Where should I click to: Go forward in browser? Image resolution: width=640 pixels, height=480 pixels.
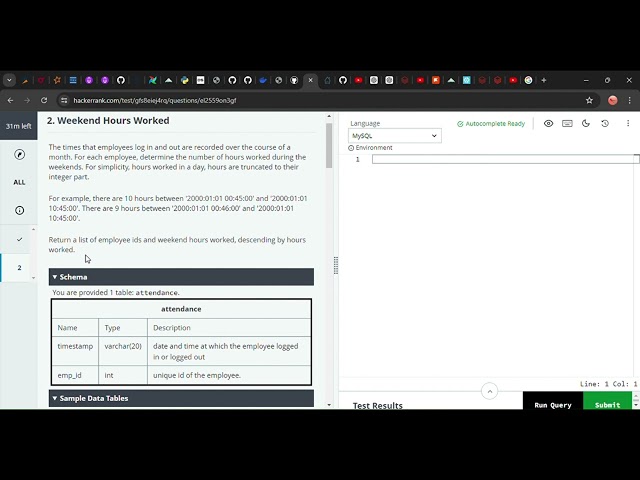(x=27, y=100)
